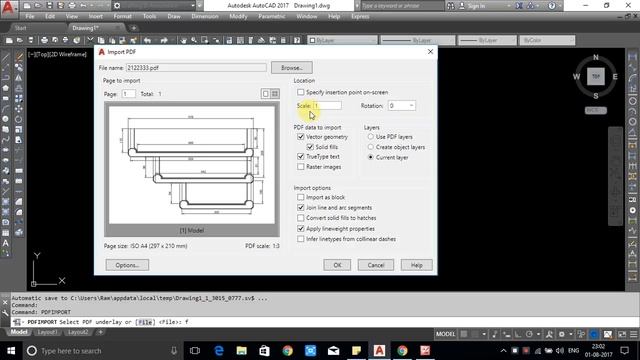640x360 pixels.
Task: Switch to the Layout1 tab
Action: [x=47, y=332]
